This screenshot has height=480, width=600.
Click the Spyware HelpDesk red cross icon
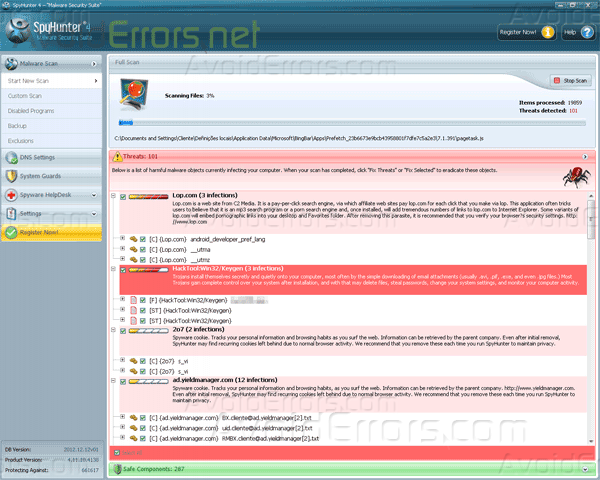pyautogui.click(x=11, y=195)
